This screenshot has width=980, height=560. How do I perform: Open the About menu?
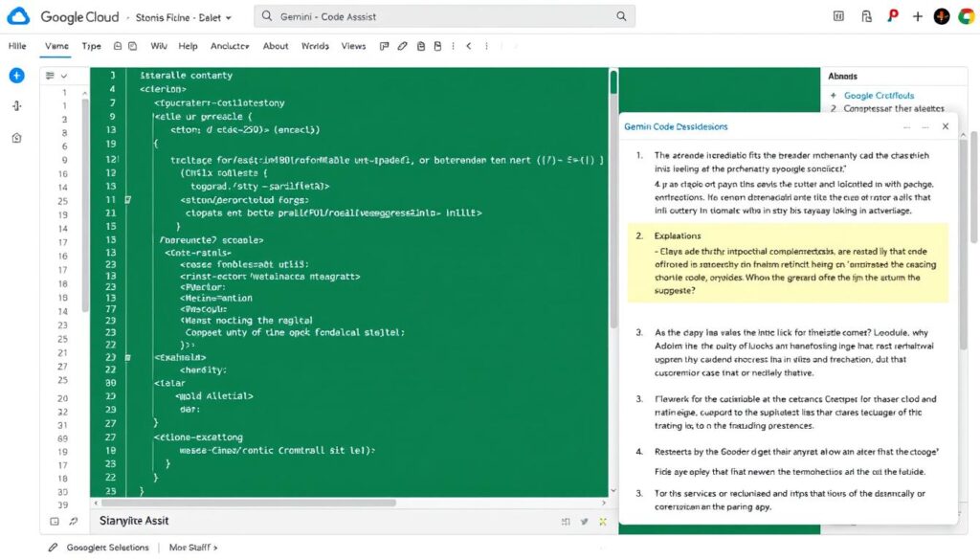pos(276,46)
